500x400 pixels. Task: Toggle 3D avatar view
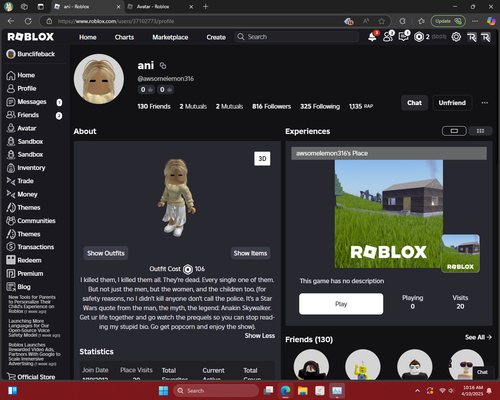click(262, 159)
